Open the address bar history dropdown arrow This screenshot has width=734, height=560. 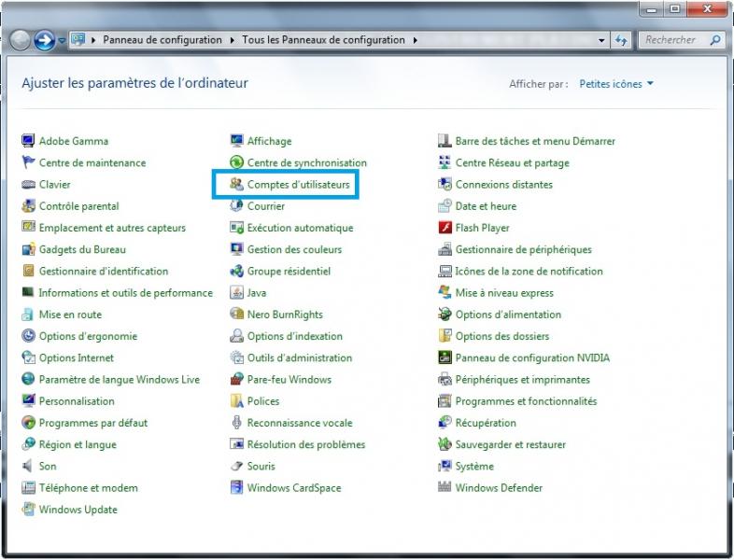coord(601,40)
